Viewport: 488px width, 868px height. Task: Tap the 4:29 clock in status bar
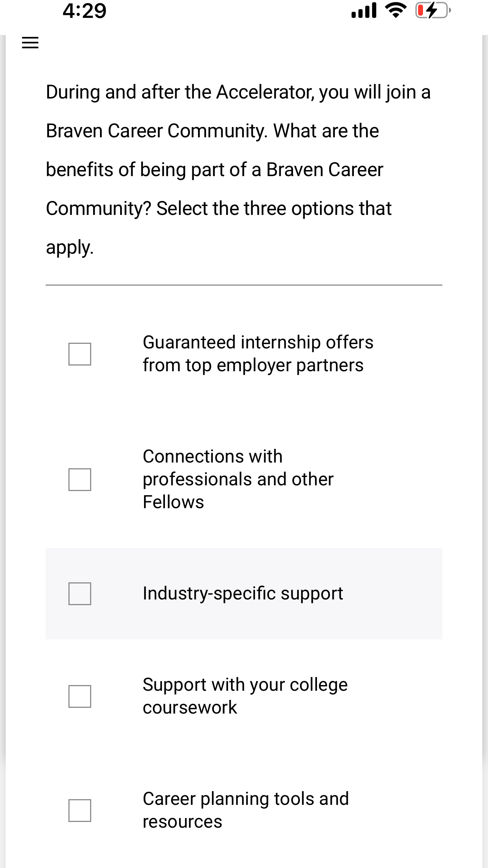point(84,11)
